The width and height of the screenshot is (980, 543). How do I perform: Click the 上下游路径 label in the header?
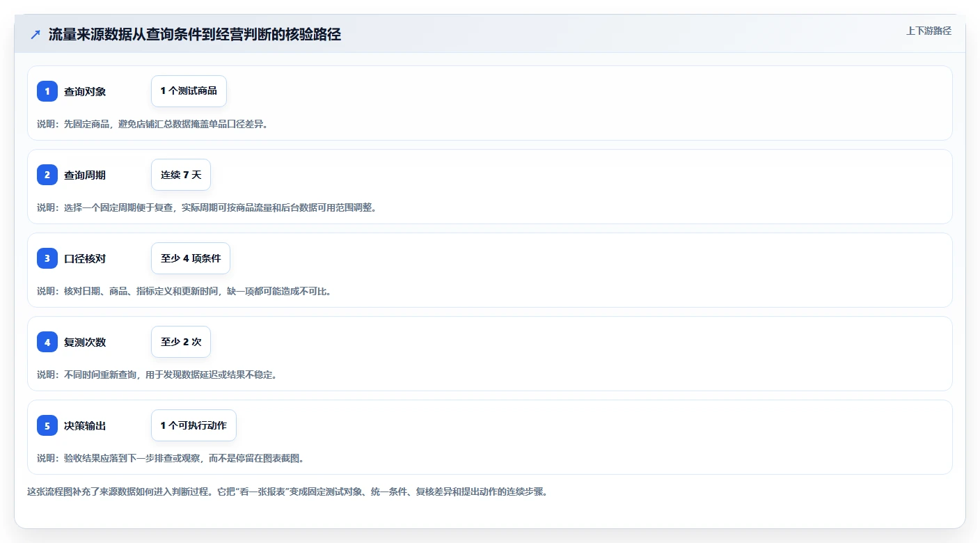click(x=928, y=31)
